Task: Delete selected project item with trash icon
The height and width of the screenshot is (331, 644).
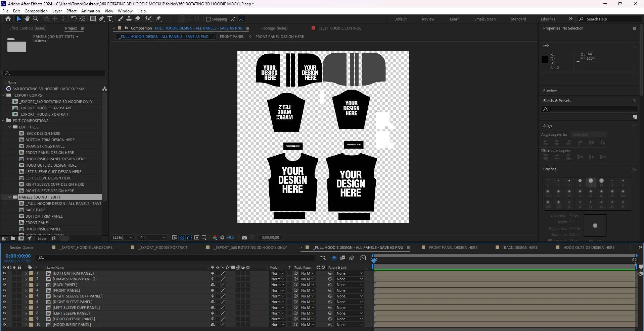Action: [x=54, y=238]
